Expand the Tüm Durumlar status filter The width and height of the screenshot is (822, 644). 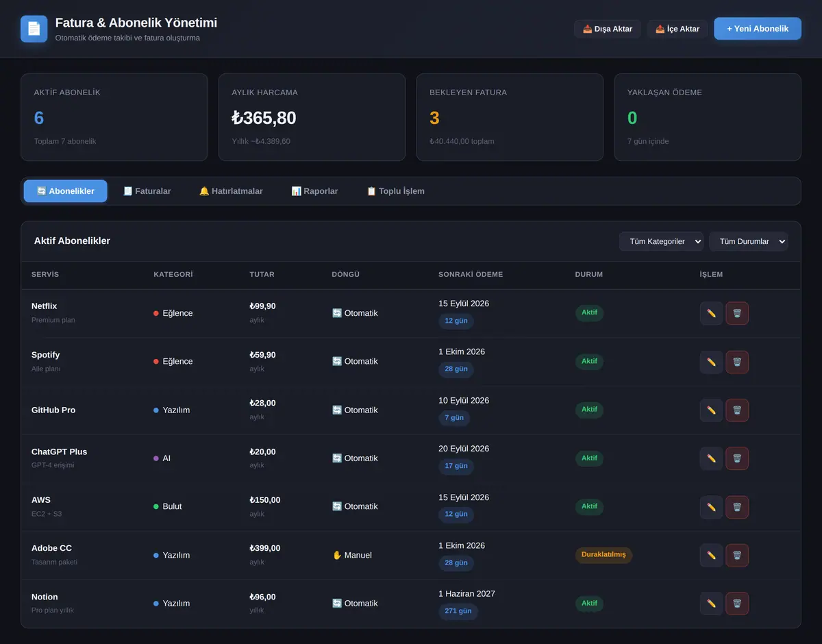749,241
